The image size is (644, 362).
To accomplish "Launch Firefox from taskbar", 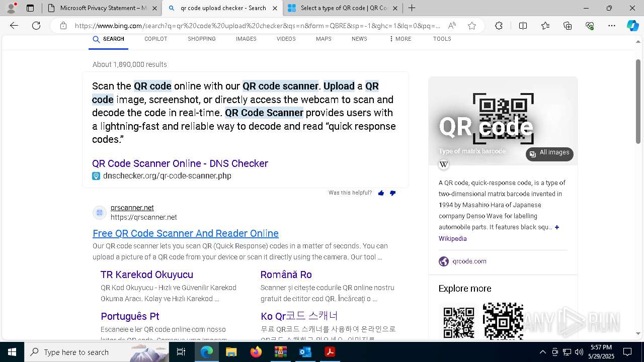I will pyautogui.click(x=256, y=352).
